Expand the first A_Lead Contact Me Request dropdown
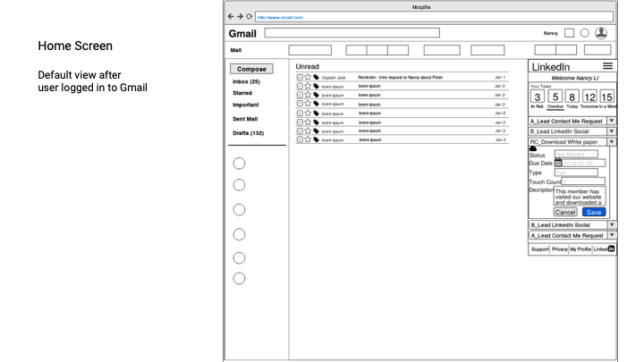The width and height of the screenshot is (644, 362). coord(612,121)
